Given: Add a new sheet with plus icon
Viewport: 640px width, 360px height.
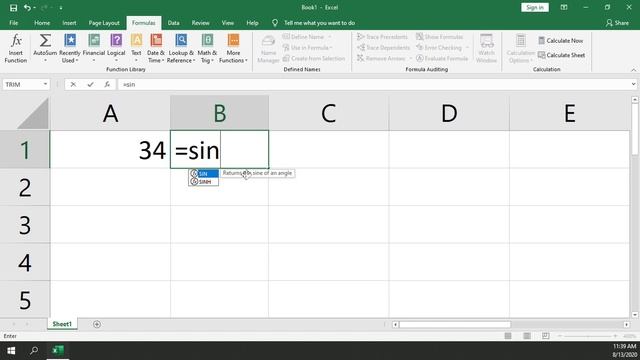Looking at the screenshot, I should click(97, 324).
